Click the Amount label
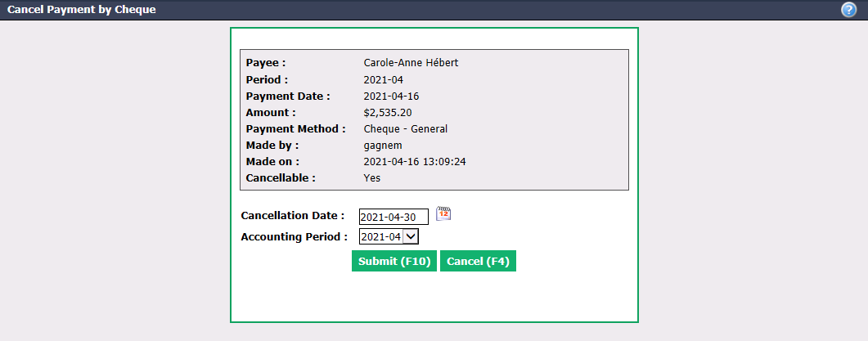The width and height of the screenshot is (868, 341). 271,112
